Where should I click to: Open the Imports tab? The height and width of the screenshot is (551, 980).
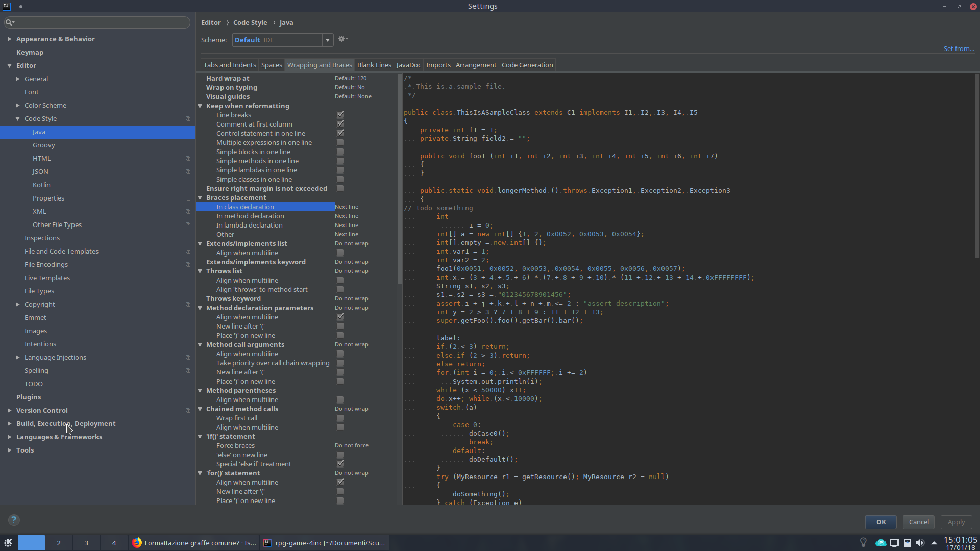[438, 65]
